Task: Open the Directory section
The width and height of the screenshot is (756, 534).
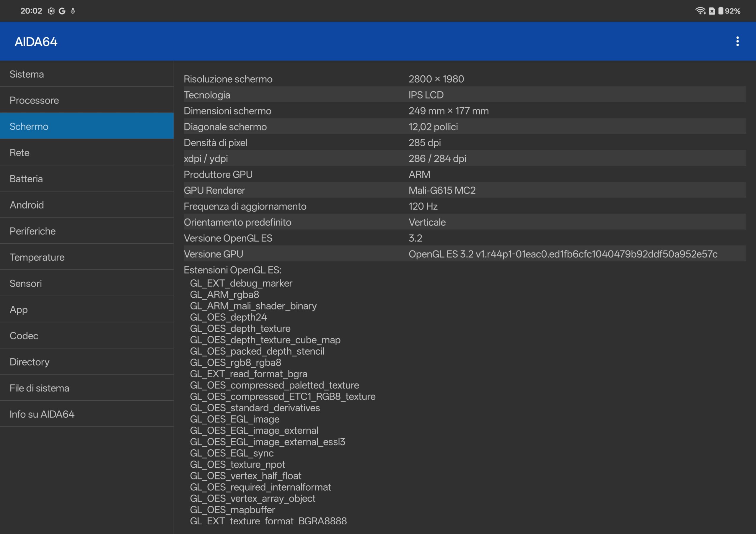Action: click(87, 362)
